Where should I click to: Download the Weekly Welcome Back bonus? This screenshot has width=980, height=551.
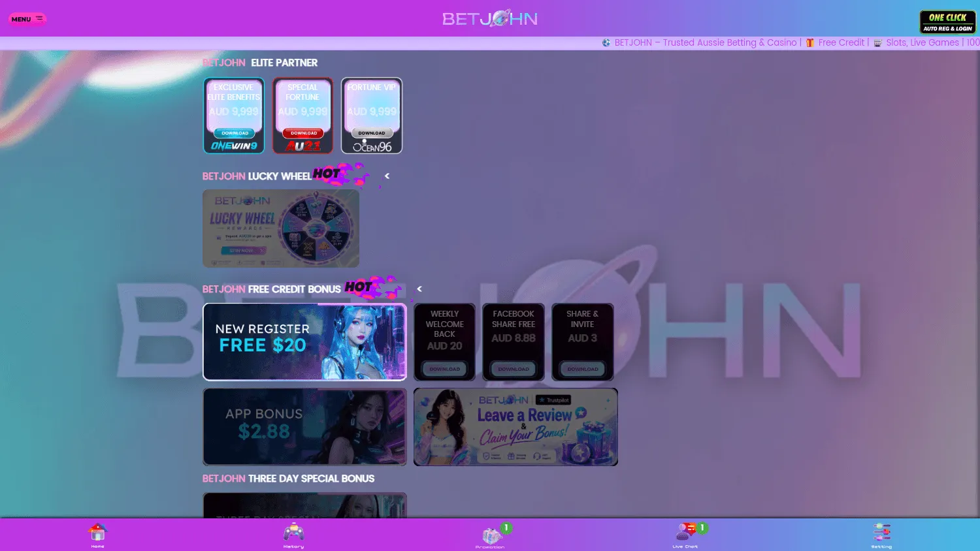tap(444, 370)
